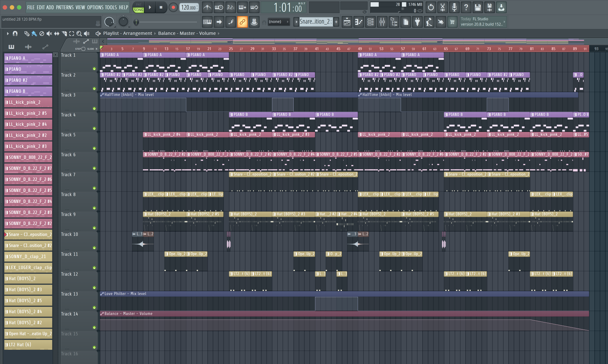Screen dimensions: 608x364
Task: Click the master pitch knob
Action: tap(123, 22)
